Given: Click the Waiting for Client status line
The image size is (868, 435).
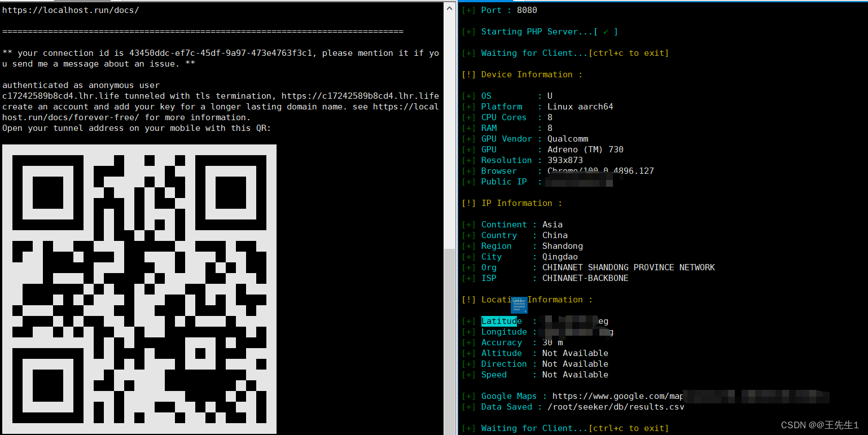Looking at the screenshot, I should [x=567, y=428].
